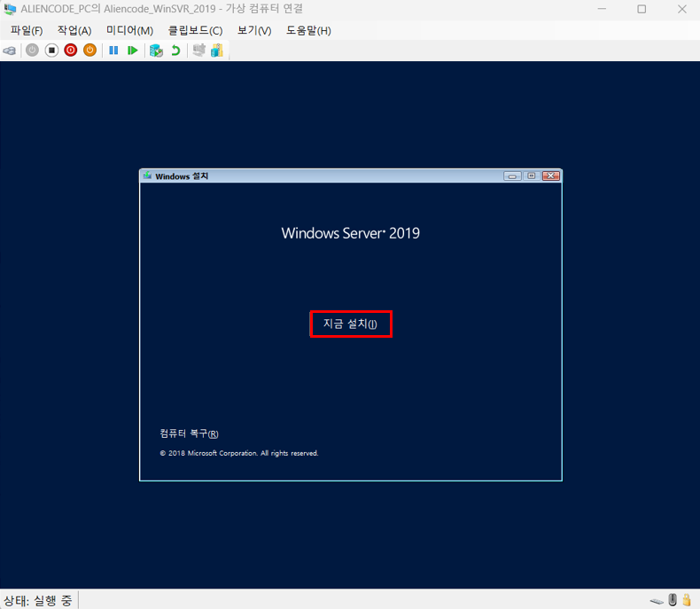Screen dimensions: 700x609
Task: Minimize the Windows 설치 dialog
Action: point(512,176)
